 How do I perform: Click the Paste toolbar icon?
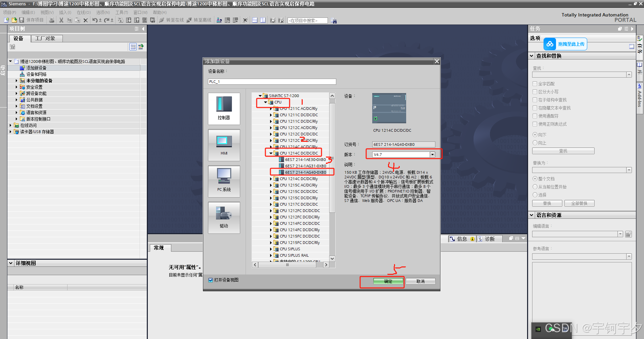pyautogui.click(x=77, y=20)
